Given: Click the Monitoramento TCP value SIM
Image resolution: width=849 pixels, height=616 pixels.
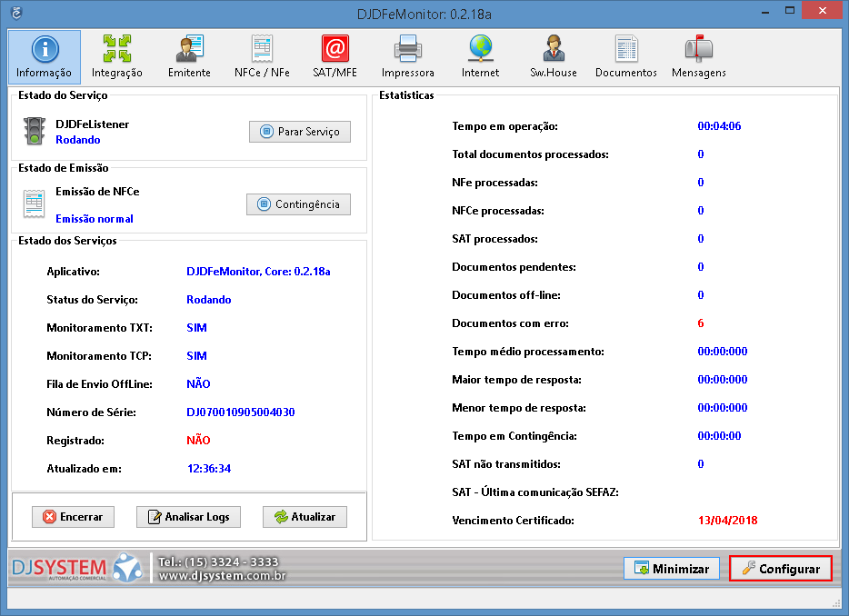Looking at the screenshot, I should pos(196,355).
